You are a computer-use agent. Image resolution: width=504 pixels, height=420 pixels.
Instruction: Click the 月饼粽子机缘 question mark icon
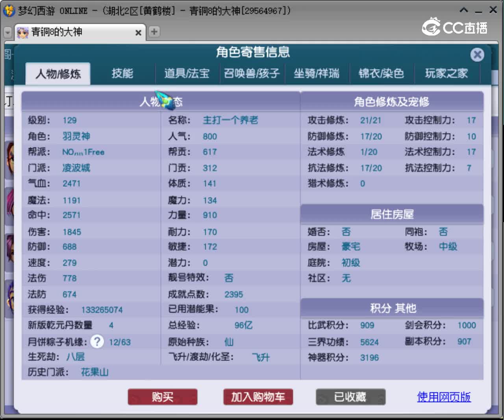(97, 341)
